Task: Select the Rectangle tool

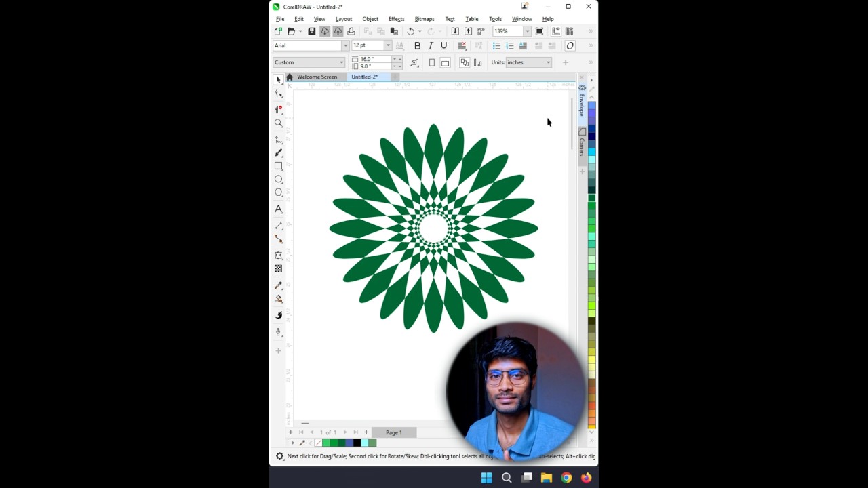Action: coord(279,166)
